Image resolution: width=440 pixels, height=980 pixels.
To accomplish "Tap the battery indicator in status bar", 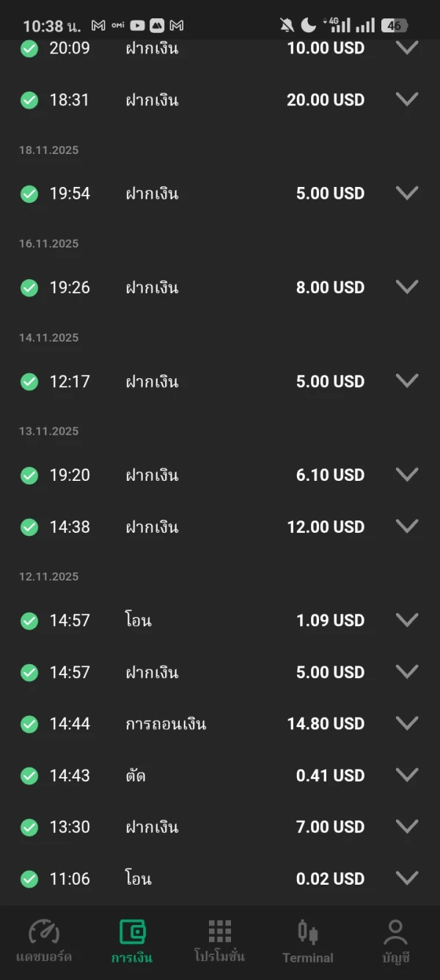I will click(395, 26).
